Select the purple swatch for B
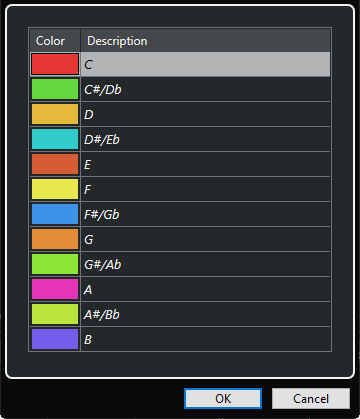 coord(55,339)
